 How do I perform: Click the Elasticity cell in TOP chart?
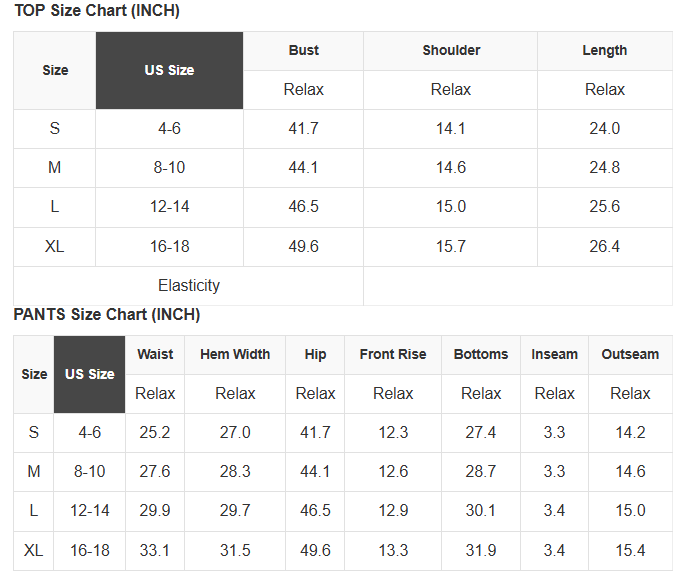click(188, 286)
